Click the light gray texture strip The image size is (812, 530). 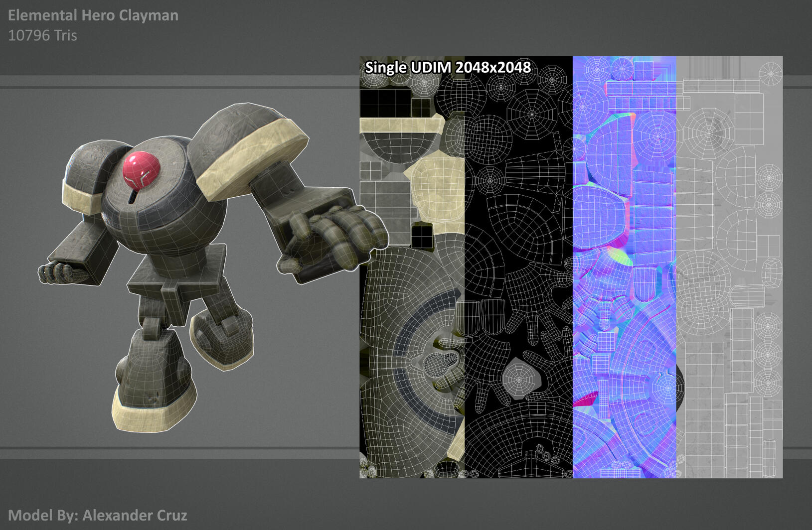click(x=730, y=267)
